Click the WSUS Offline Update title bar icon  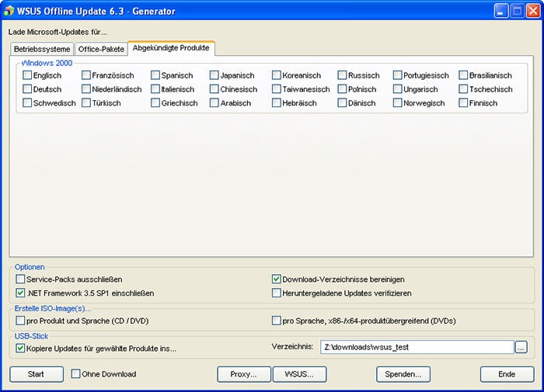coord(9,11)
